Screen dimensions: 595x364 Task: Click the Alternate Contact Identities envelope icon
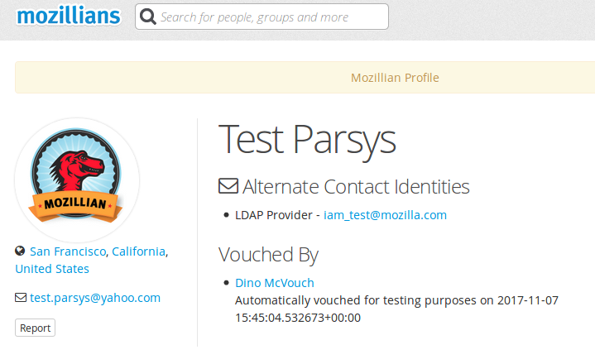click(228, 186)
